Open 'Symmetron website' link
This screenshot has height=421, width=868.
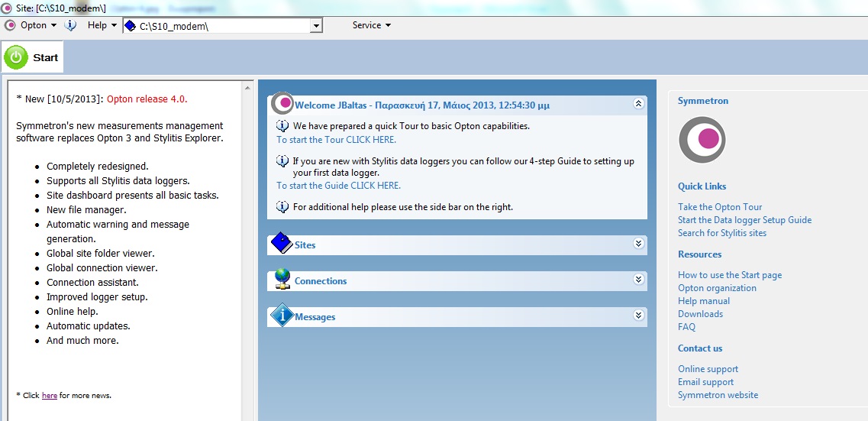tap(718, 395)
